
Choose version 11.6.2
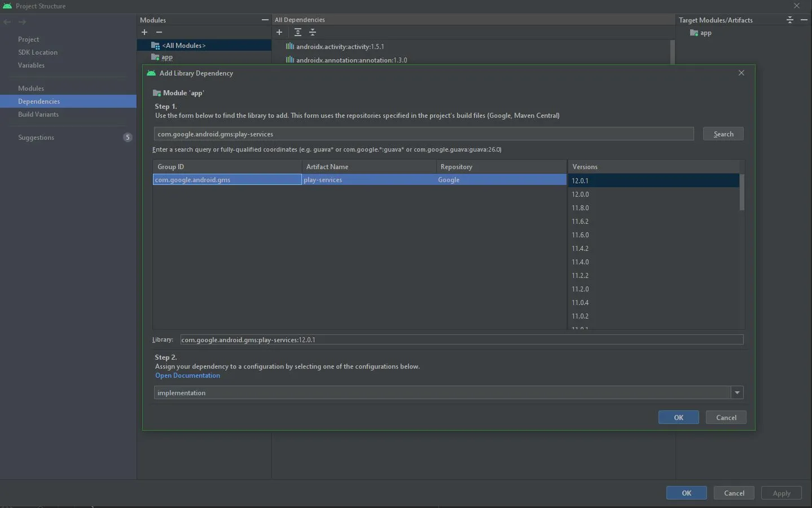(654, 222)
